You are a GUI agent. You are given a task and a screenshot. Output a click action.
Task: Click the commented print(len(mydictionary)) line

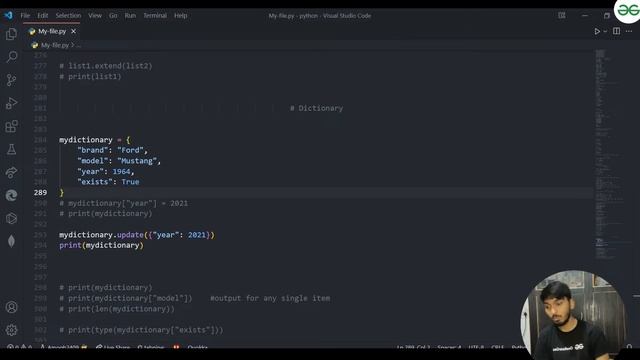coord(117,309)
